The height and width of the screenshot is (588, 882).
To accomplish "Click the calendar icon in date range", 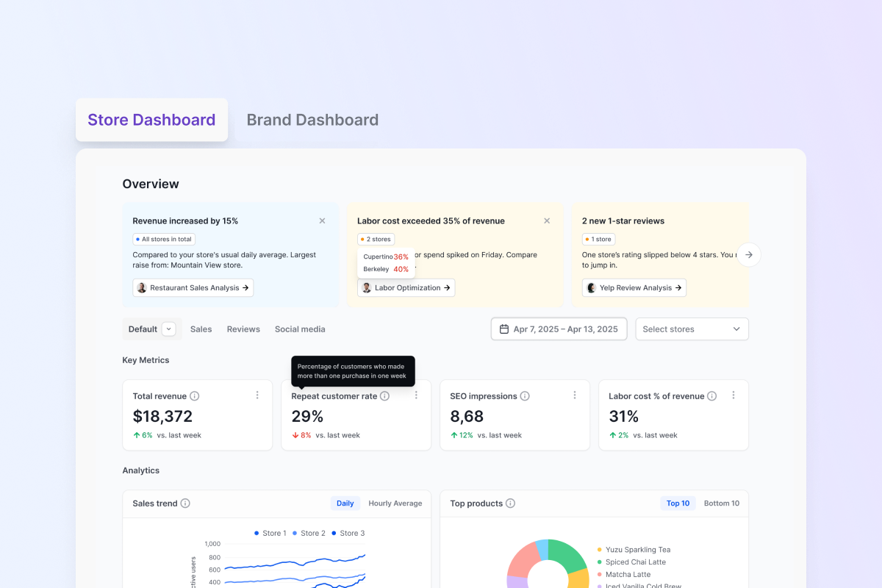I will pos(504,329).
